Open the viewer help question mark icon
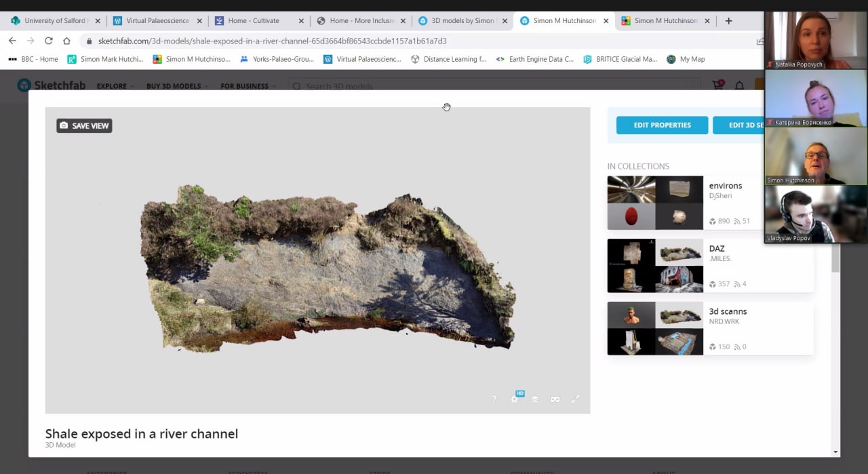This screenshot has width=868, height=474. (494, 399)
